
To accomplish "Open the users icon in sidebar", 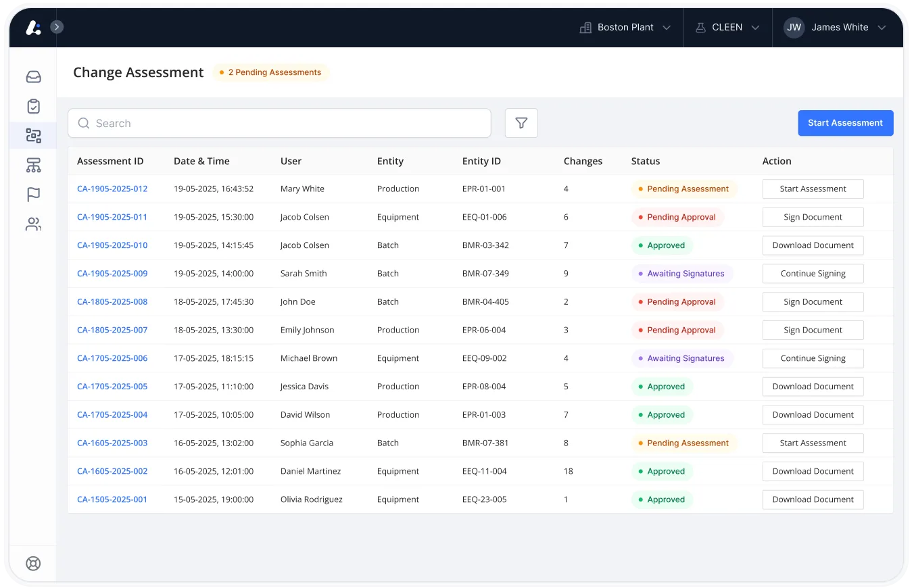I will pos(33,224).
